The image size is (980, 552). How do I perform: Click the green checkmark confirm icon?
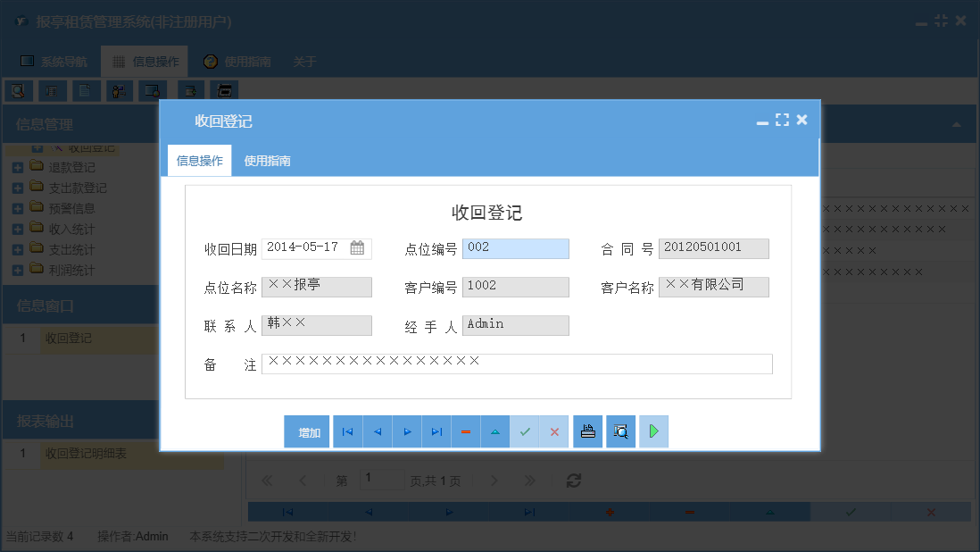coord(525,431)
